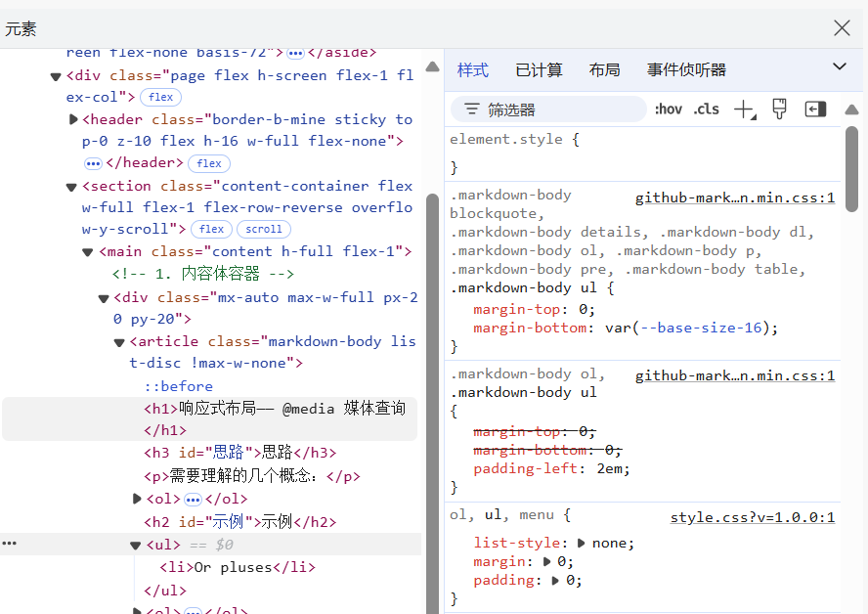The height and width of the screenshot is (614, 868).
Task: Toggle the computed styles sidebar icon
Action: click(x=815, y=109)
